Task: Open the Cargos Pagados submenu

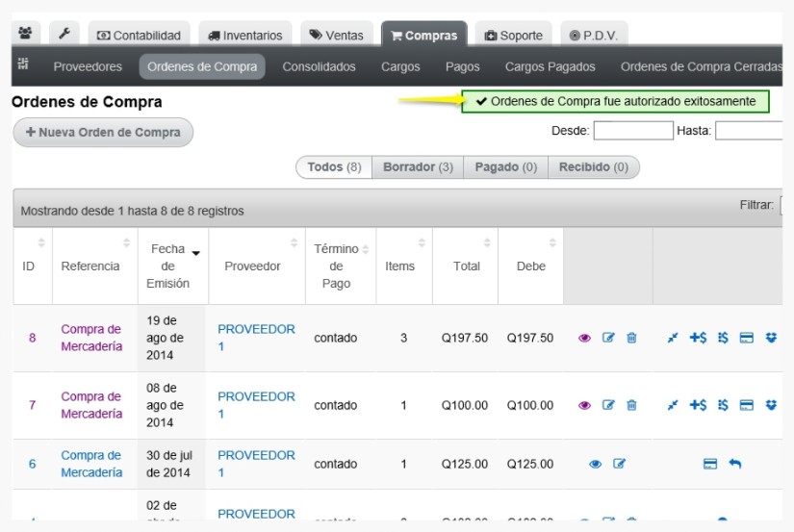Action: tap(550, 66)
